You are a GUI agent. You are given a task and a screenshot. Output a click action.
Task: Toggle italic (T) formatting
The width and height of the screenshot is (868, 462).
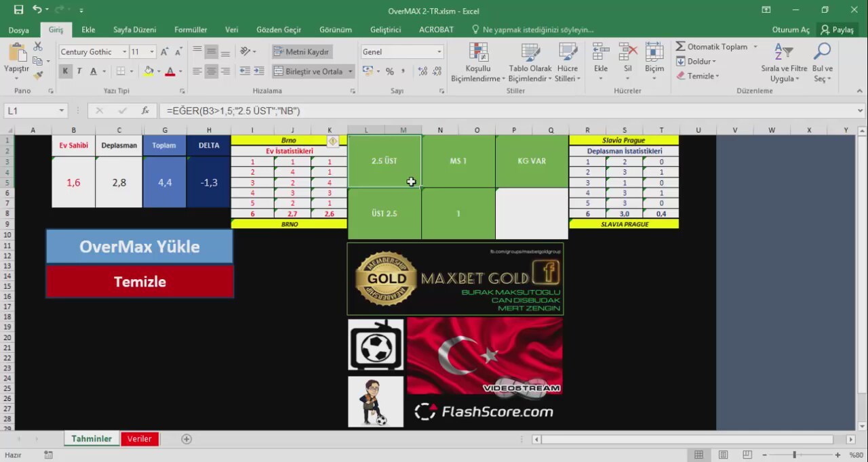pos(79,71)
